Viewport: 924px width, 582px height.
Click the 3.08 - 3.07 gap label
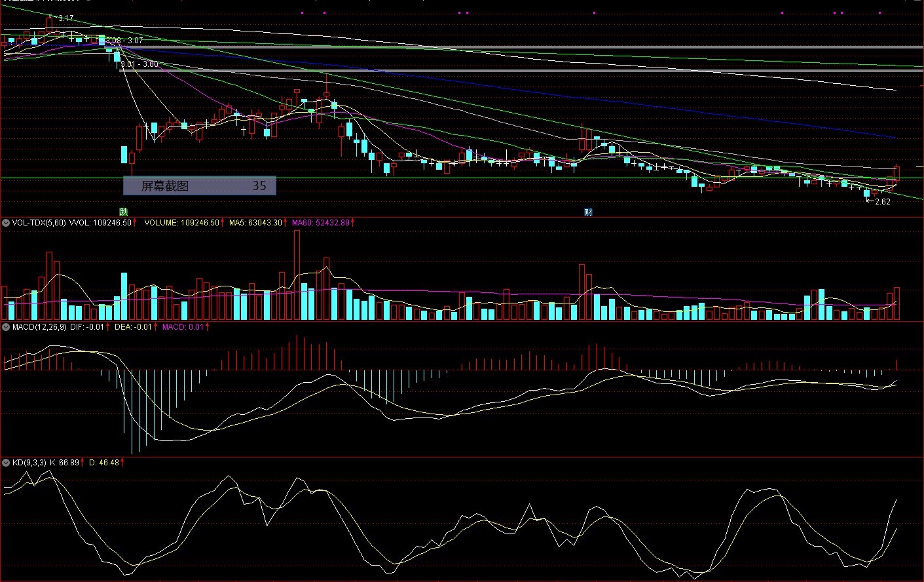point(124,41)
